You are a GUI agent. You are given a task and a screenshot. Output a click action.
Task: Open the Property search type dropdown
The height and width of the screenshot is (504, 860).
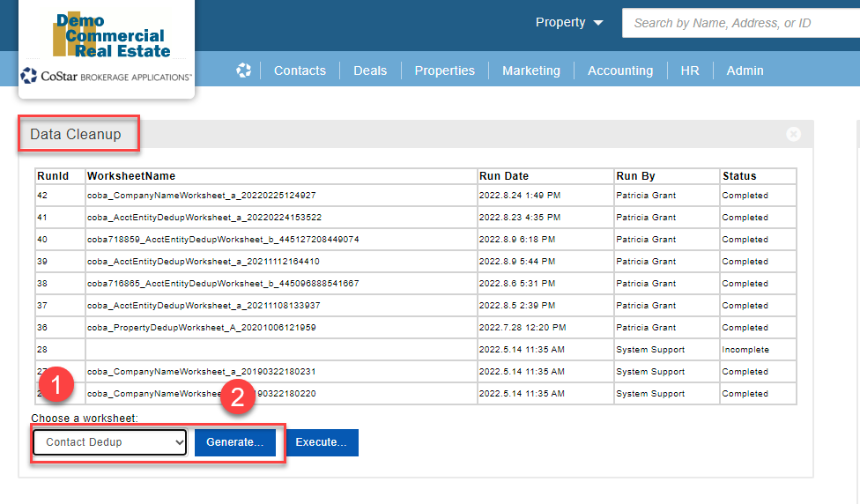[x=569, y=23]
